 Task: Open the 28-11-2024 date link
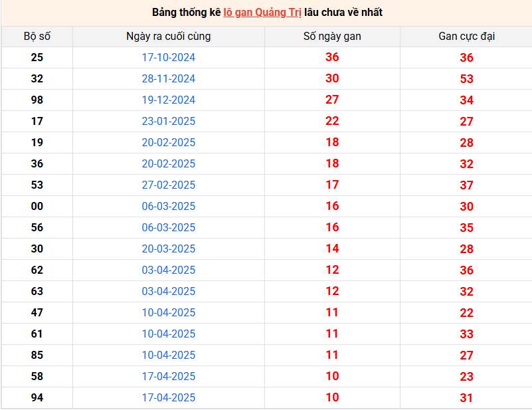point(169,79)
